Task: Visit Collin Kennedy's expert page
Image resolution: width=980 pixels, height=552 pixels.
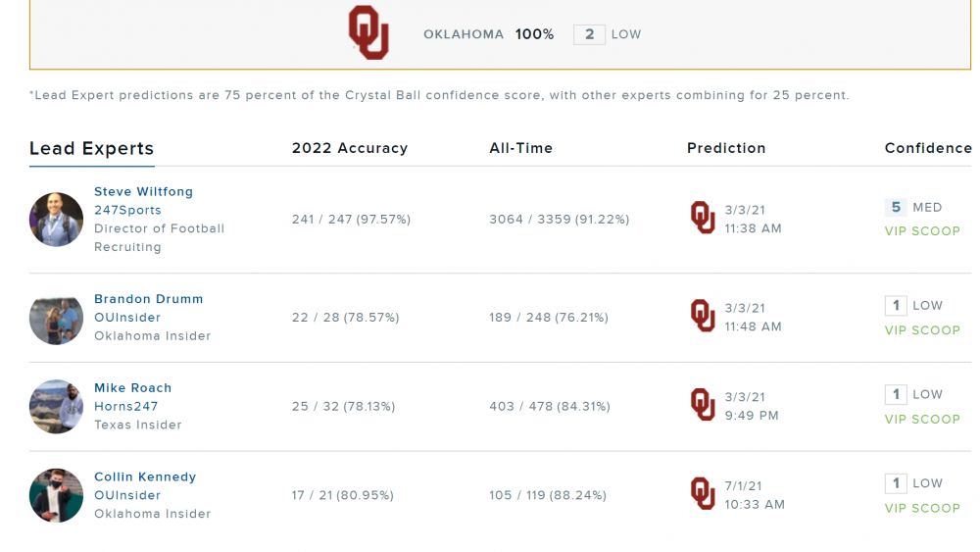Action: coord(145,477)
